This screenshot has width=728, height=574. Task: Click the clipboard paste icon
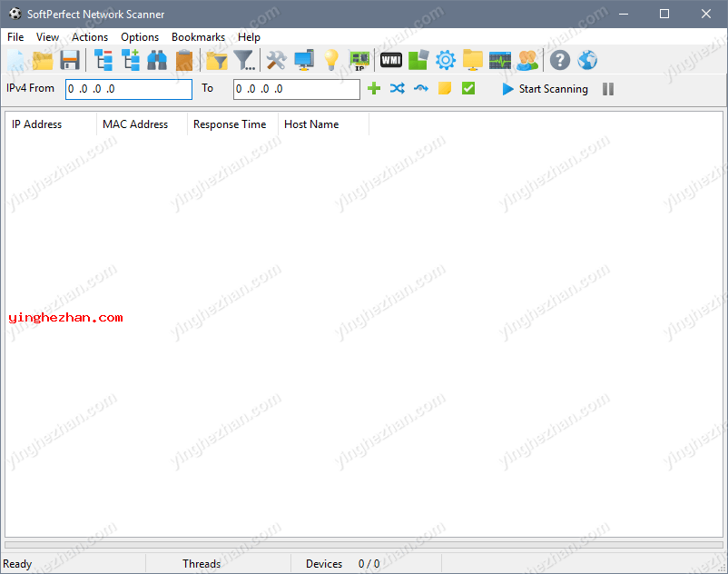tap(184, 60)
